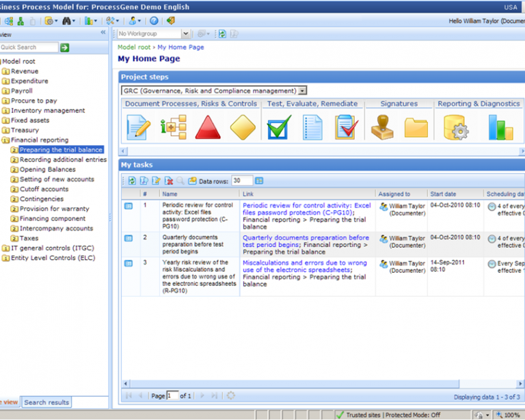
Task: Click the yellow diamond control icon
Action: tap(243, 127)
